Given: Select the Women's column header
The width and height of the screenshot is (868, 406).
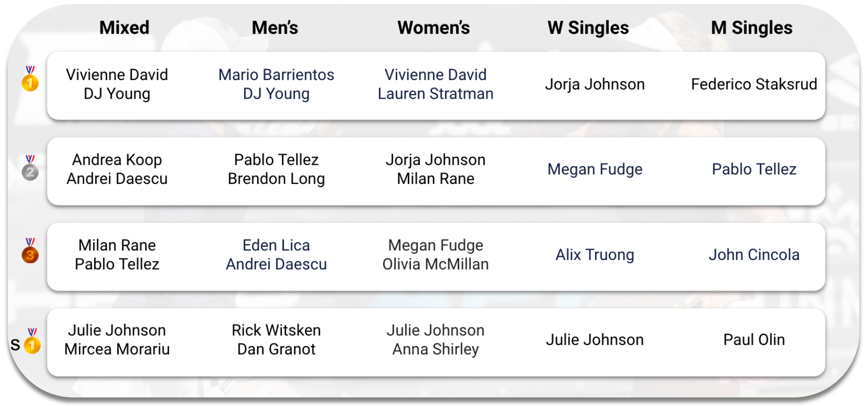Looking at the screenshot, I should [x=433, y=28].
